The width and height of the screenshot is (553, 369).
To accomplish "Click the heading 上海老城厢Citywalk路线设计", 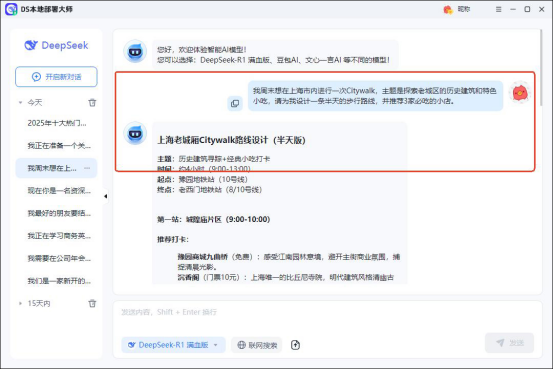I will coord(231,140).
